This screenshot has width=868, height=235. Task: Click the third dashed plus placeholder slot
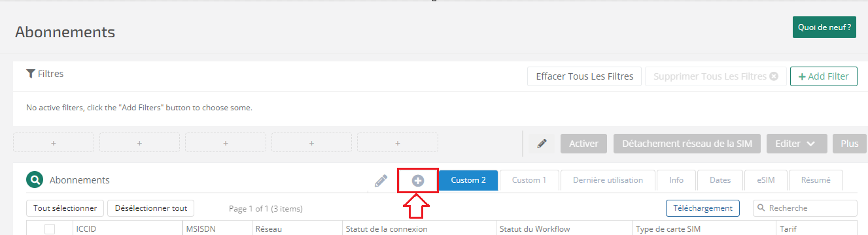click(x=226, y=142)
